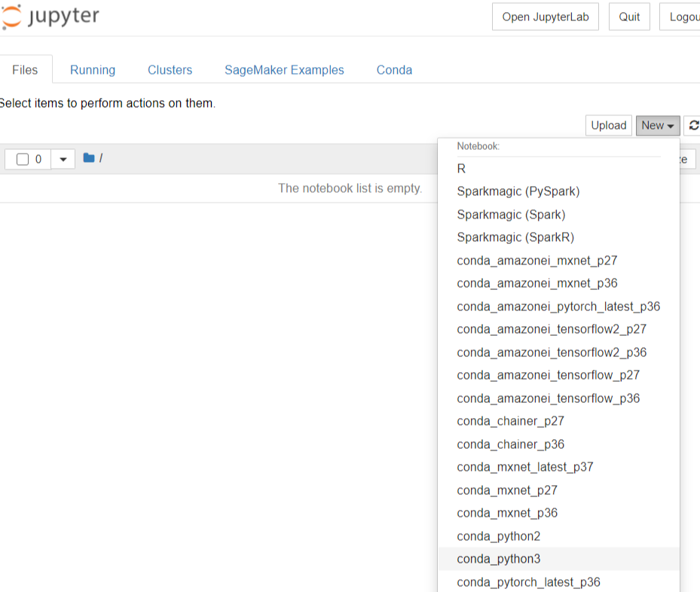
Task: Choose conda_amazonei_tensorflow_p36 notebook
Action: point(558,398)
